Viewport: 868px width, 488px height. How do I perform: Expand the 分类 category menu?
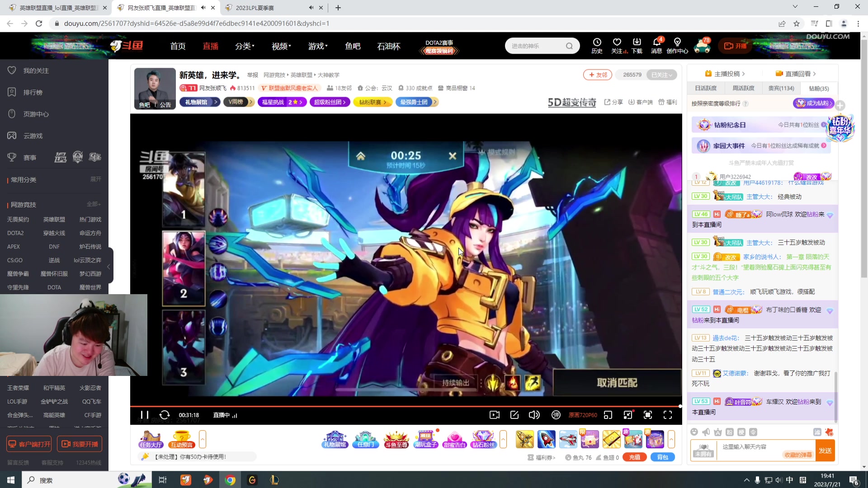pos(245,46)
